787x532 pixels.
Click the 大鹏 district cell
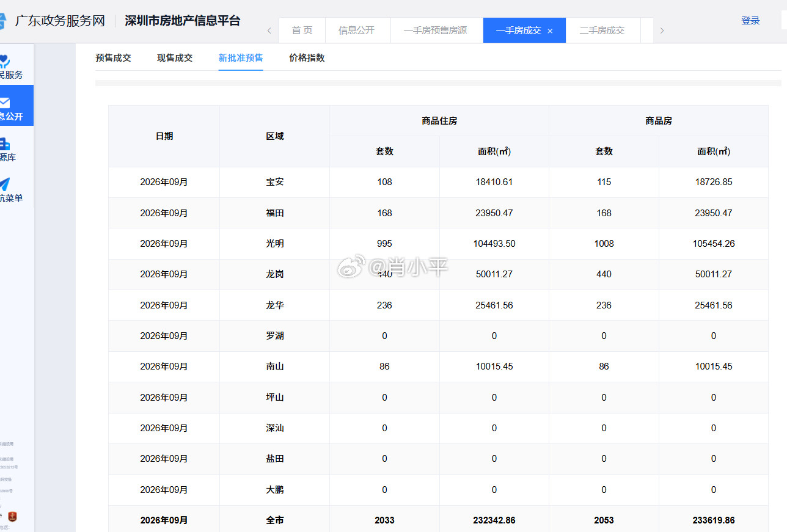point(274,490)
